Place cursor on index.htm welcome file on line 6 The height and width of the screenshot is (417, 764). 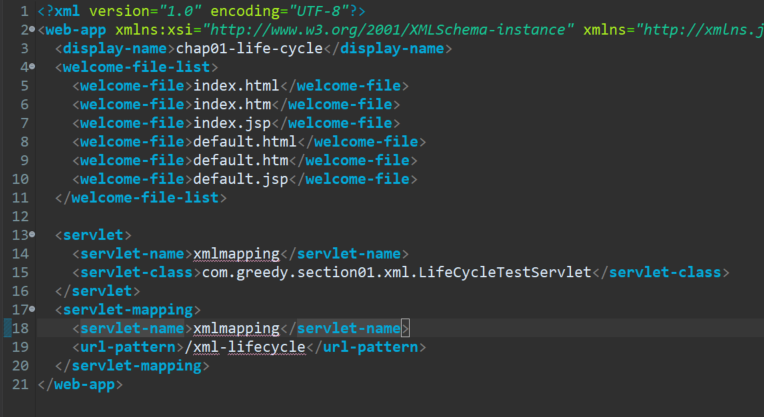click(232, 104)
